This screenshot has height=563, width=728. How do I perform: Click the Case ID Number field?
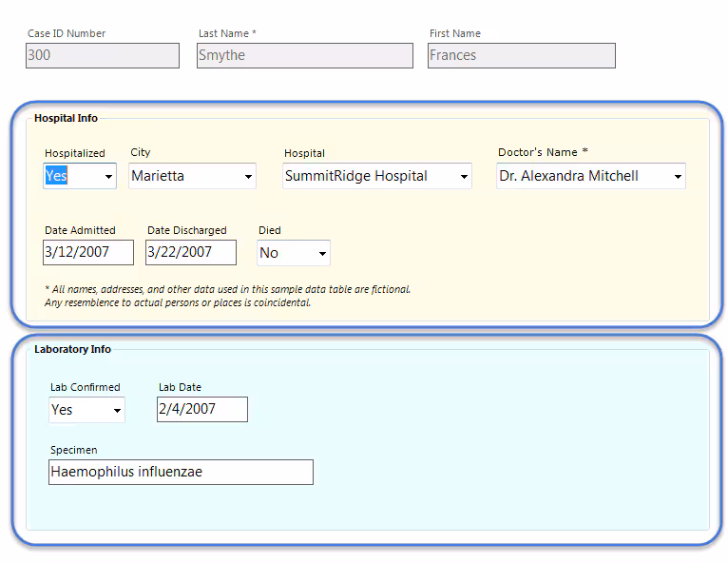click(x=103, y=56)
